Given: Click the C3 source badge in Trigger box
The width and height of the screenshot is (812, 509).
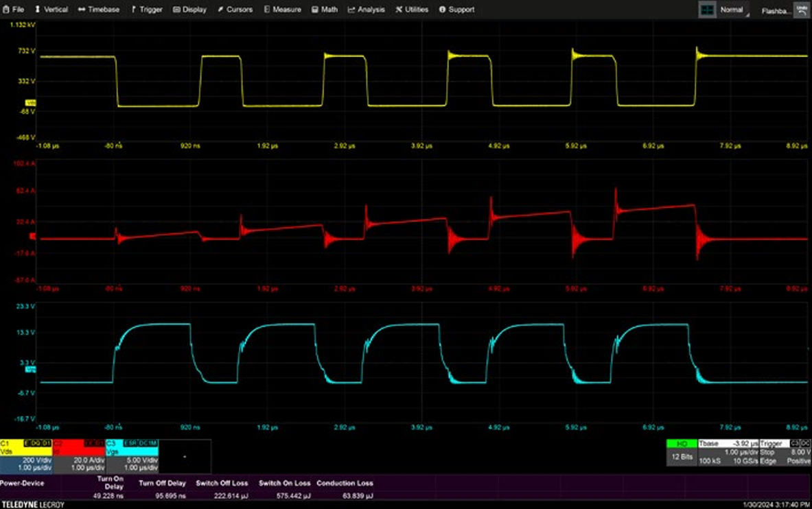Looking at the screenshot, I should [794, 443].
